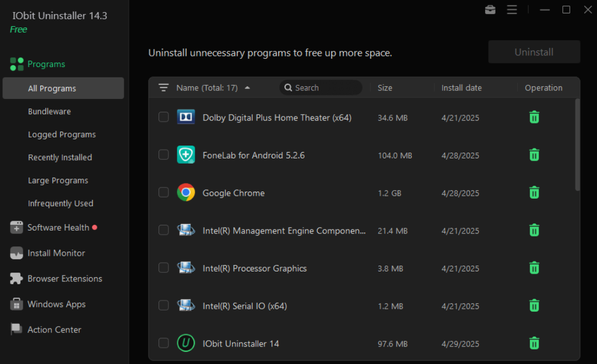Click the FoneLab program icon
The image size is (597, 364).
point(186,155)
